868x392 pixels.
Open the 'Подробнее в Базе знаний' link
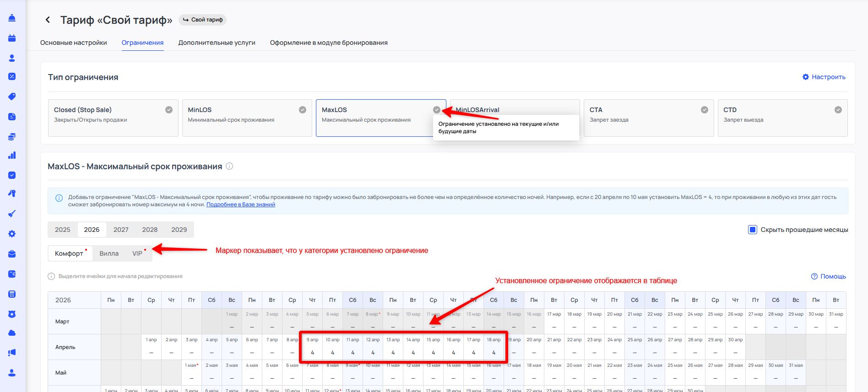241,204
